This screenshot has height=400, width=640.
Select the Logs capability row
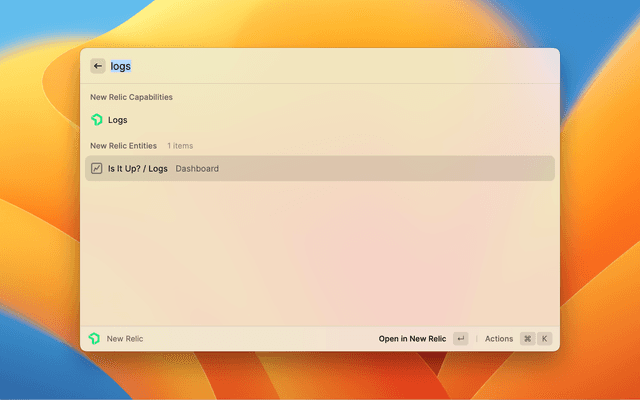click(x=320, y=120)
